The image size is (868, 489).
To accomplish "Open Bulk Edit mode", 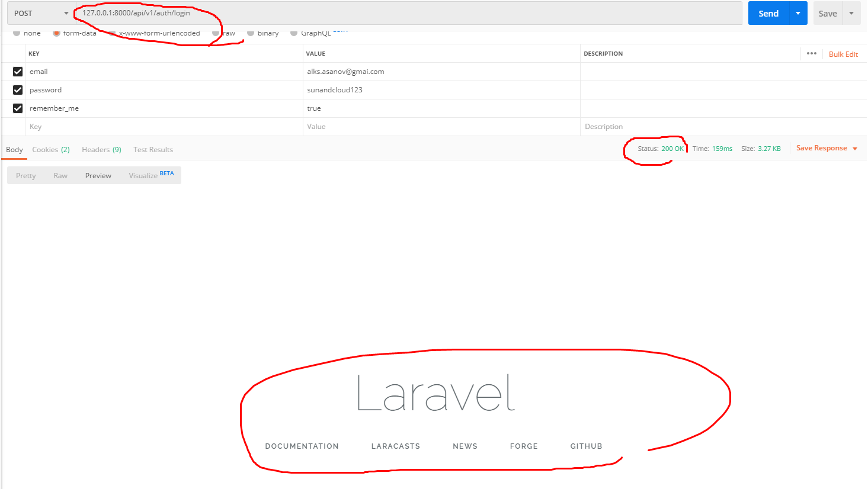I will 843,54.
